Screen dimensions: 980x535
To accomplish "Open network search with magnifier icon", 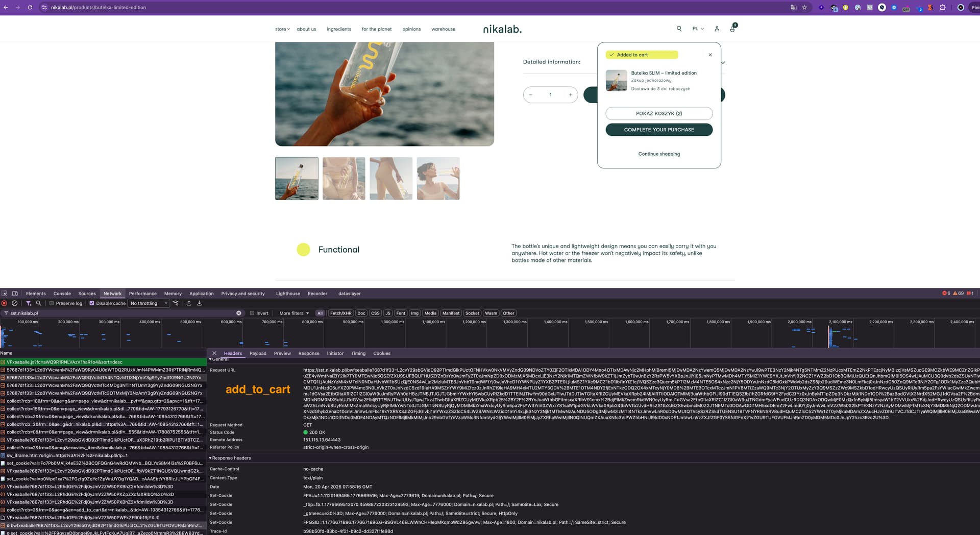I will 38,303.
